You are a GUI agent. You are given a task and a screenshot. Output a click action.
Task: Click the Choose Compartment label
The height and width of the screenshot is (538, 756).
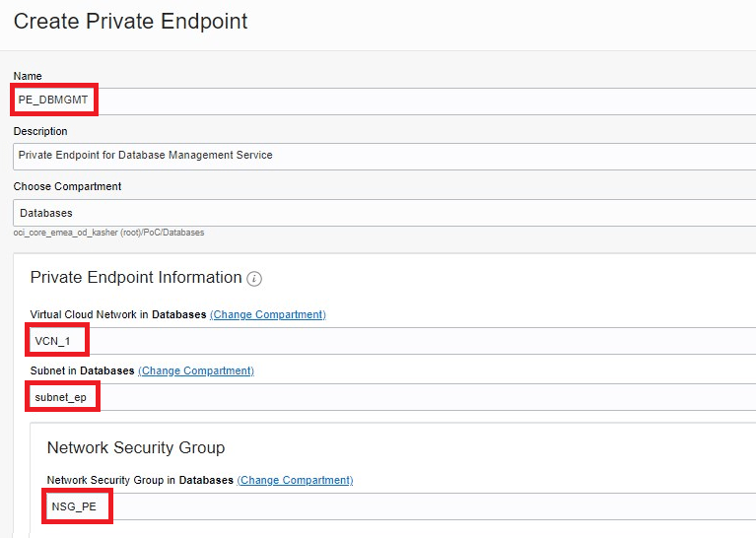[67, 186]
